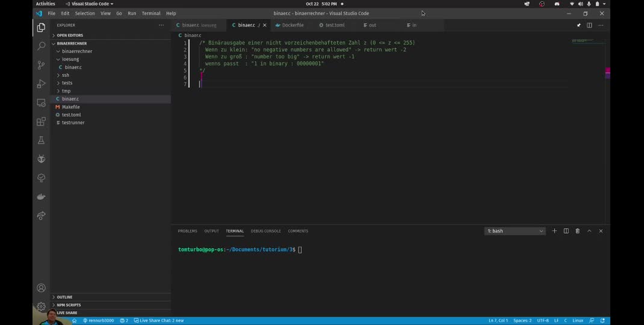
Task: Open the Selection menu
Action: (x=85, y=13)
